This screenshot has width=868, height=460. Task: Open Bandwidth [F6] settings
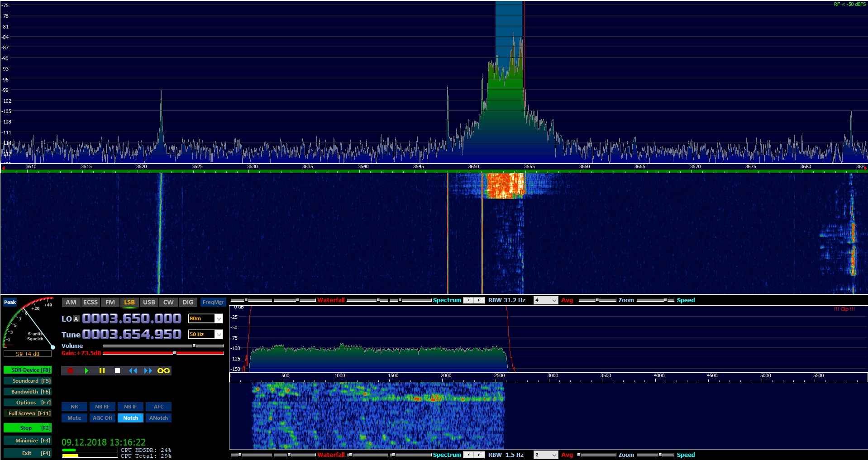click(28, 392)
